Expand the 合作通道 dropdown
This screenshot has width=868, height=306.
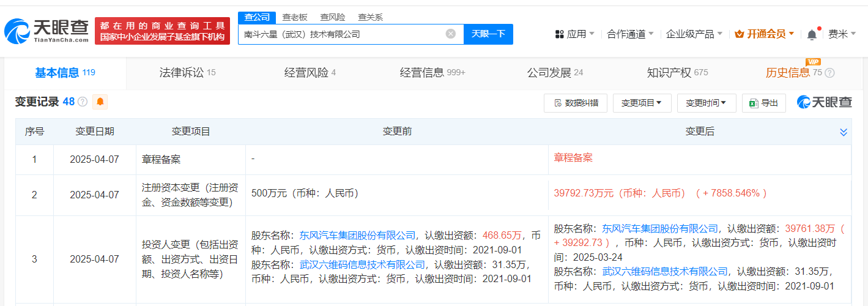click(630, 34)
